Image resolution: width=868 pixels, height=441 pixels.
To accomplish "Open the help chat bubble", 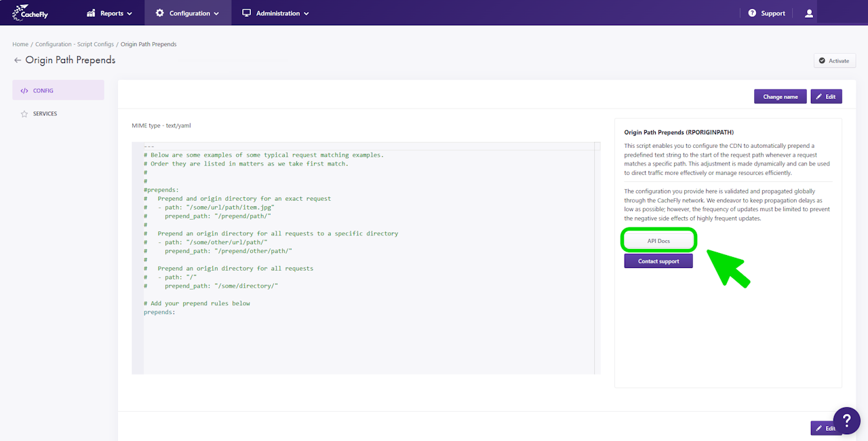I will point(846,421).
